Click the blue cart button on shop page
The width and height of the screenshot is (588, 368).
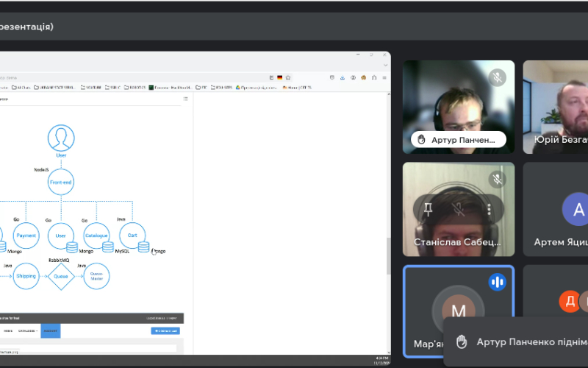click(165, 330)
